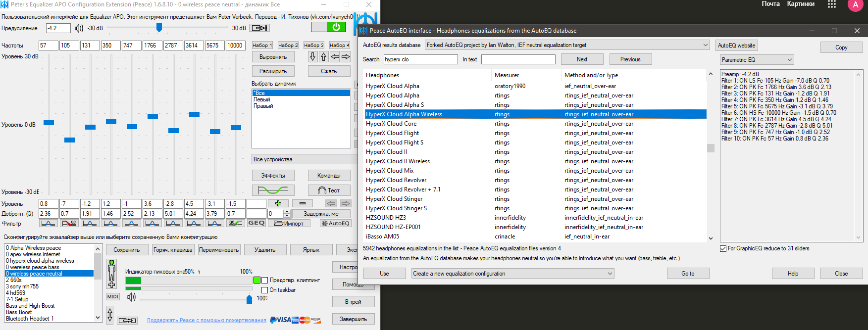Click the 105 Hz band gain slider handle

point(69,140)
